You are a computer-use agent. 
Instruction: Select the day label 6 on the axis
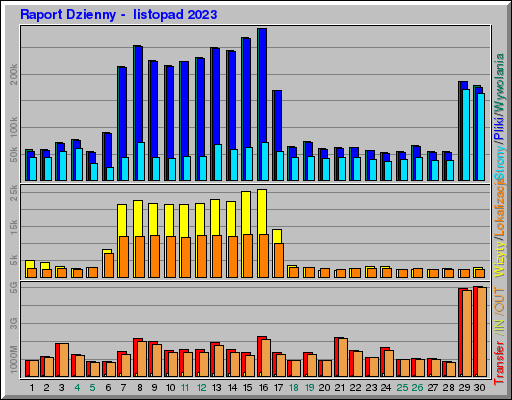[x=108, y=388]
